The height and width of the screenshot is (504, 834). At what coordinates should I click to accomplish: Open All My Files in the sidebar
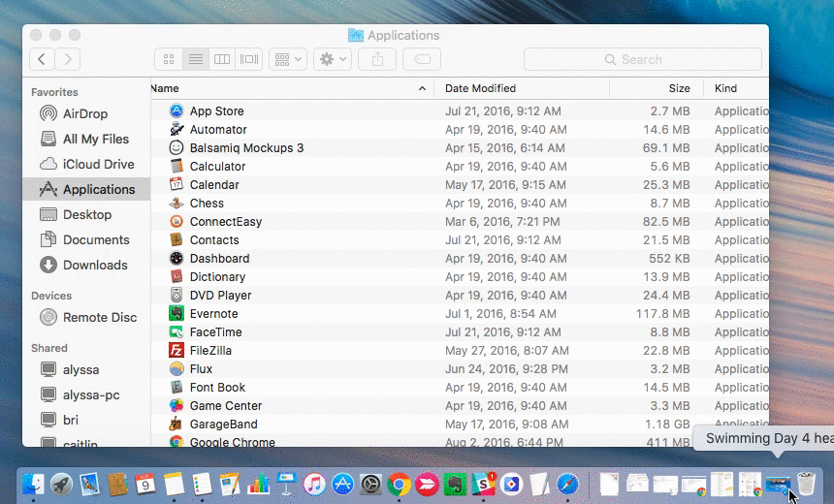[x=86, y=139]
